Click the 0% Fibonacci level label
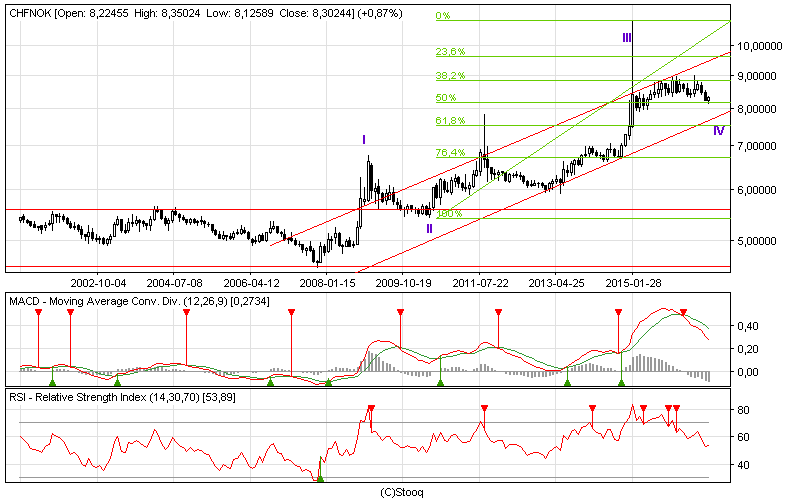Image resolution: width=800 pixels, height=500 pixels. click(x=443, y=16)
